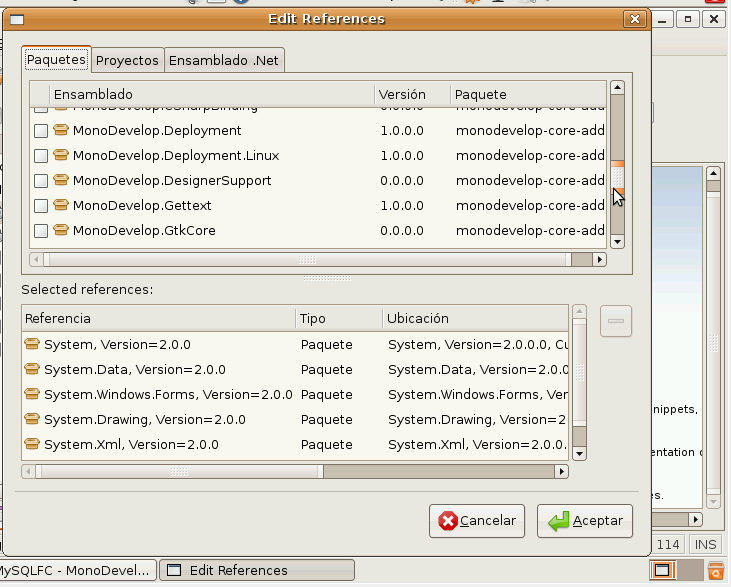Screen dimensions: 731x587
Task: Select System.Data, Version=2.0.0 reference row
Action: 295,370
